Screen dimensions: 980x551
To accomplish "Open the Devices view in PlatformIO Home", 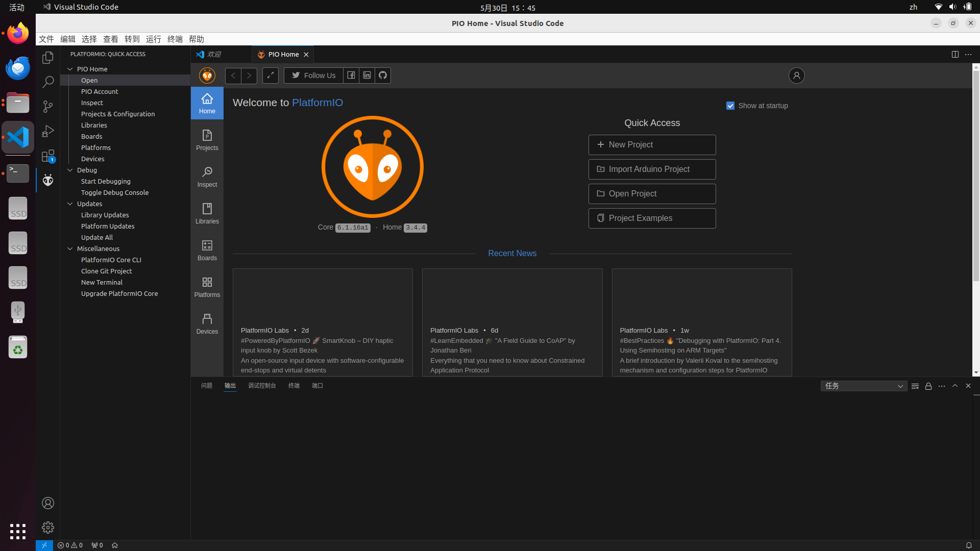I will 207,323.
